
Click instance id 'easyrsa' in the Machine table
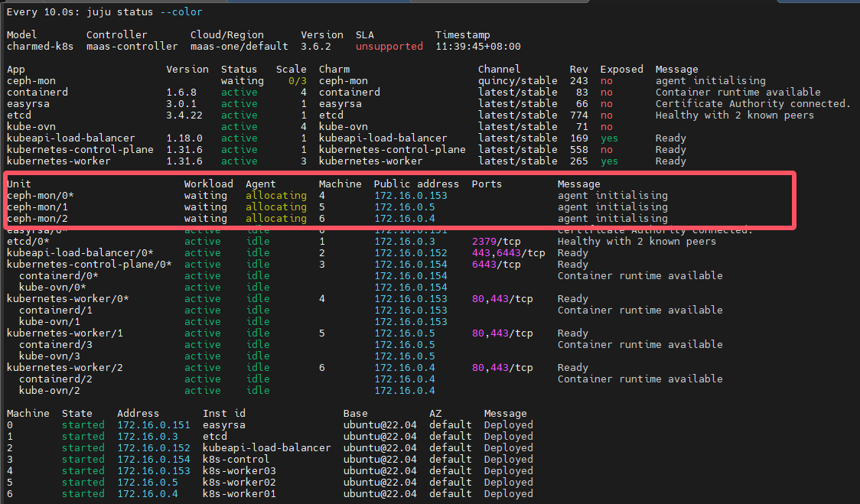(x=223, y=425)
